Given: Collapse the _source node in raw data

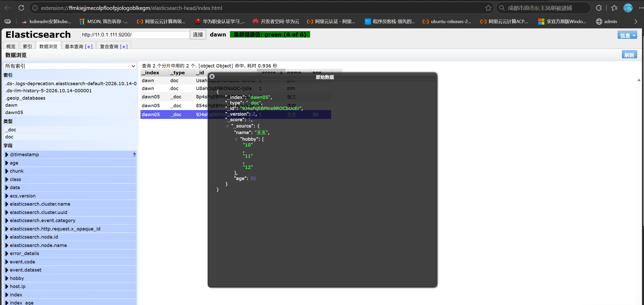Looking at the screenshot, I should [x=227, y=126].
